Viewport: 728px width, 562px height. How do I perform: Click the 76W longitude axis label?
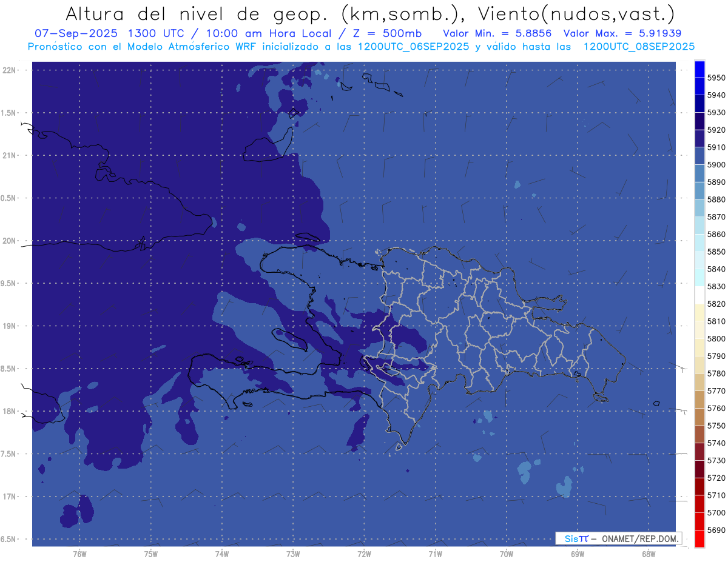click(x=79, y=555)
